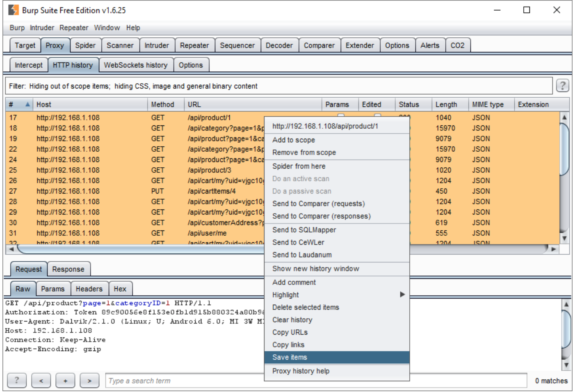Switch to the Hex view tab

coord(120,289)
